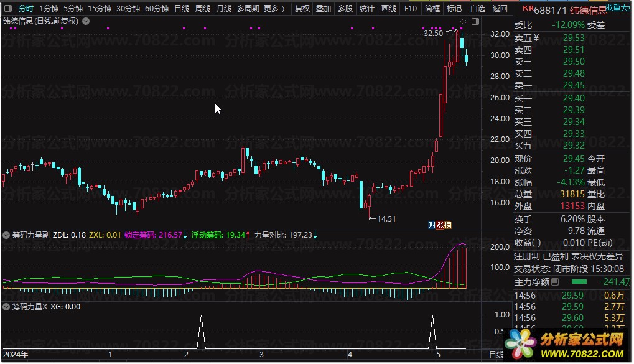Click the stock name 纬德信息 in header

588,10
